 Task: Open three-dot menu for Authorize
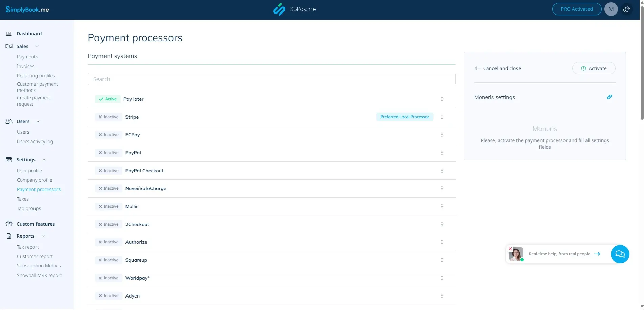click(x=442, y=242)
